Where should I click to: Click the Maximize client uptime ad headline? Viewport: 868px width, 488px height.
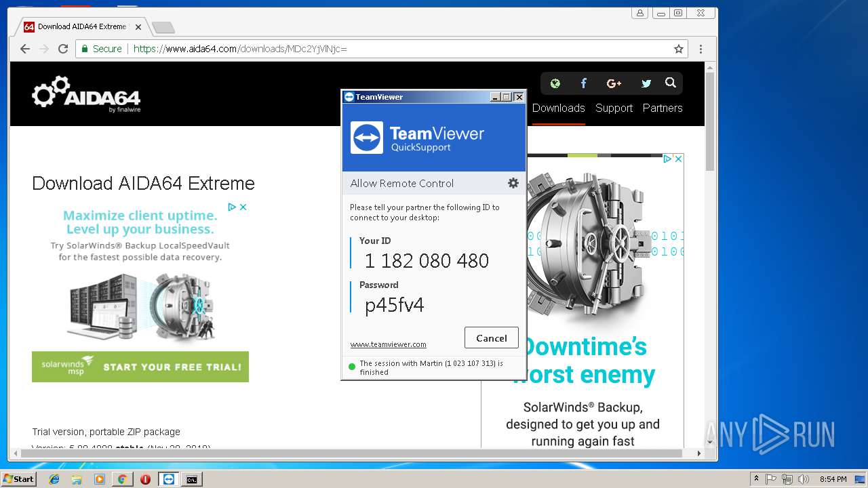[140, 222]
